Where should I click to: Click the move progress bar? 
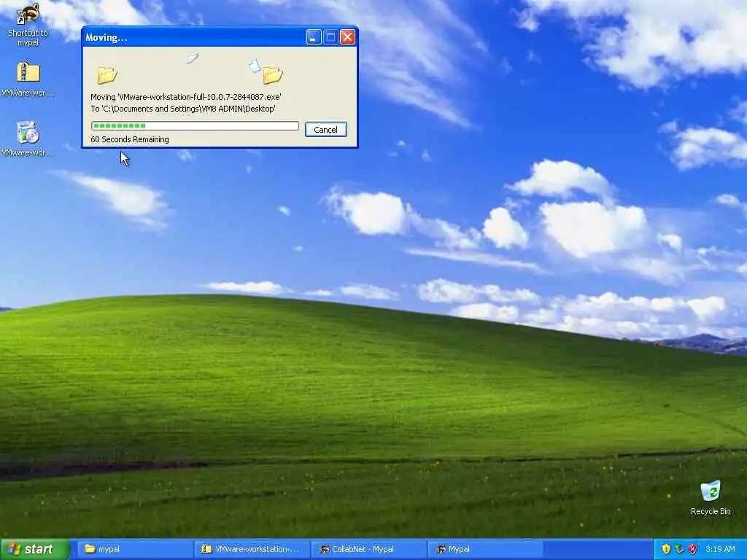point(195,125)
